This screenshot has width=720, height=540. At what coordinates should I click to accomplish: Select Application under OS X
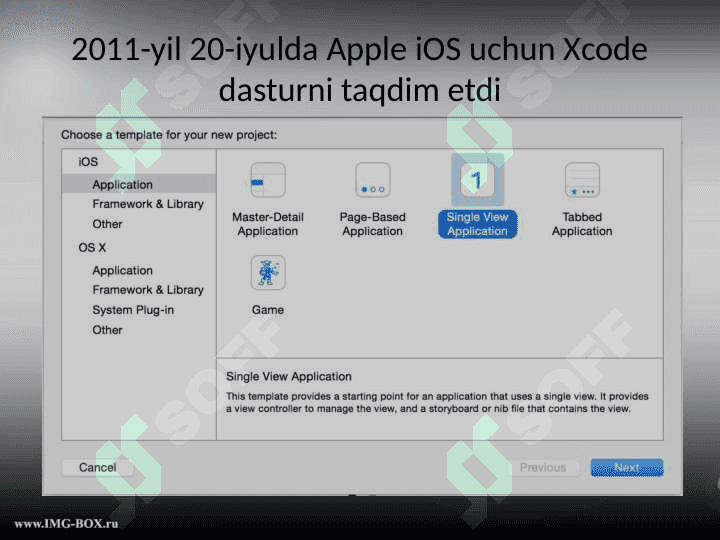tap(122, 270)
